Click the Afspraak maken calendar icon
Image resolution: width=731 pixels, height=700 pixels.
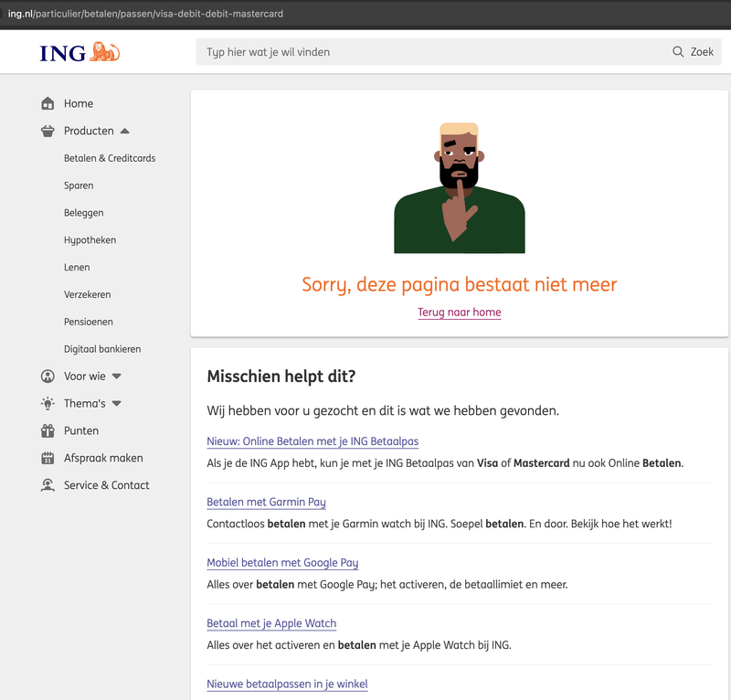click(x=48, y=458)
